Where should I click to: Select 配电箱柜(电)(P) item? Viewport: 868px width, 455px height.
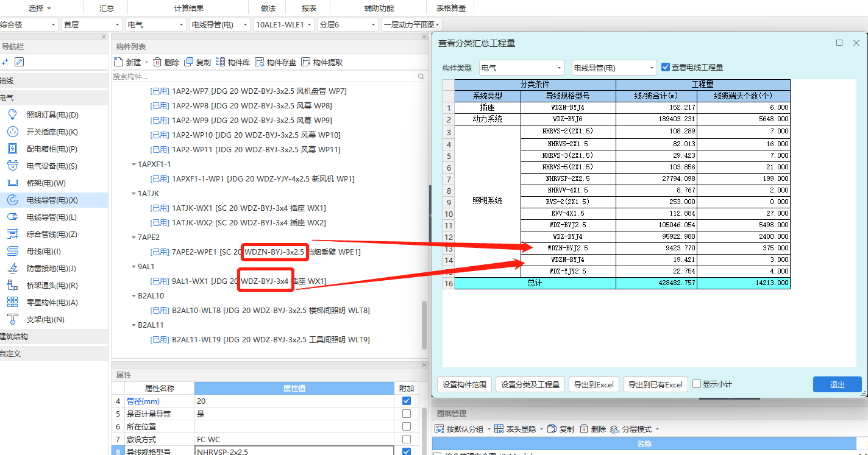(x=52, y=149)
